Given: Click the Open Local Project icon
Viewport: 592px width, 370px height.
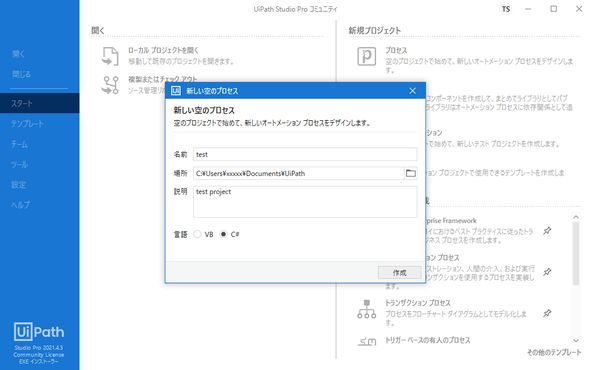Looking at the screenshot, I should [x=110, y=56].
